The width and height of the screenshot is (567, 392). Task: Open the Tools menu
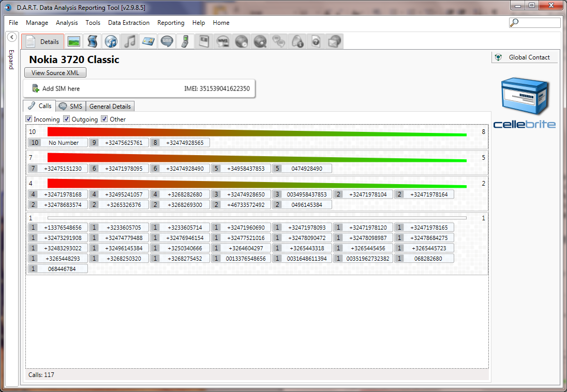(93, 22)
